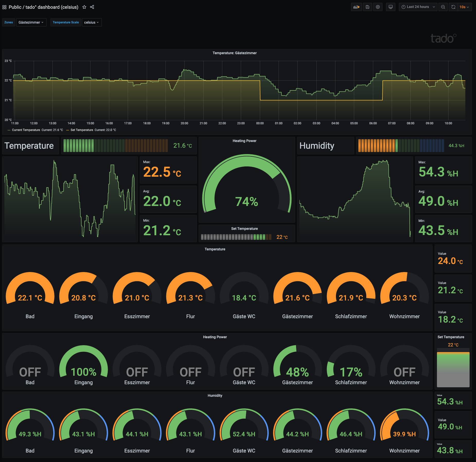Open the Last 24 hours time picker
This screenshot has width=476, height=462.
tap(418, 7)
